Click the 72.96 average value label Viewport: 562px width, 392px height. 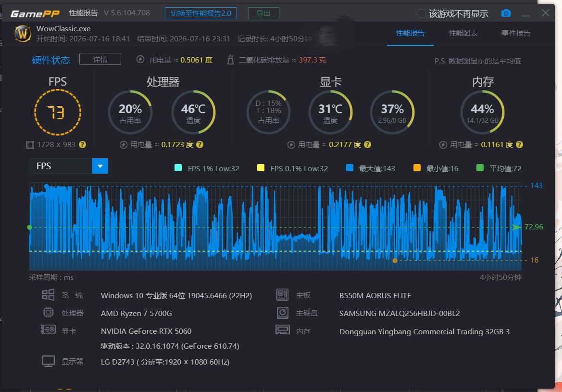tap(534, 227)
